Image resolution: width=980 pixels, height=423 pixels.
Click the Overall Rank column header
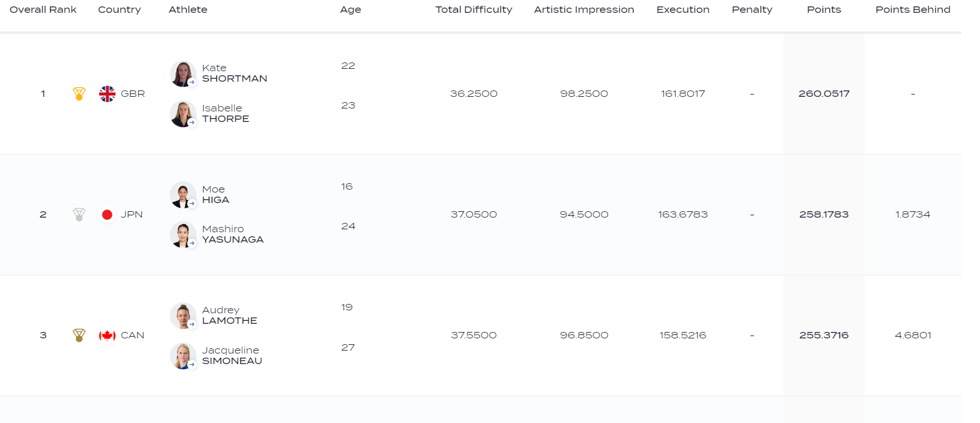coord(43,10)
